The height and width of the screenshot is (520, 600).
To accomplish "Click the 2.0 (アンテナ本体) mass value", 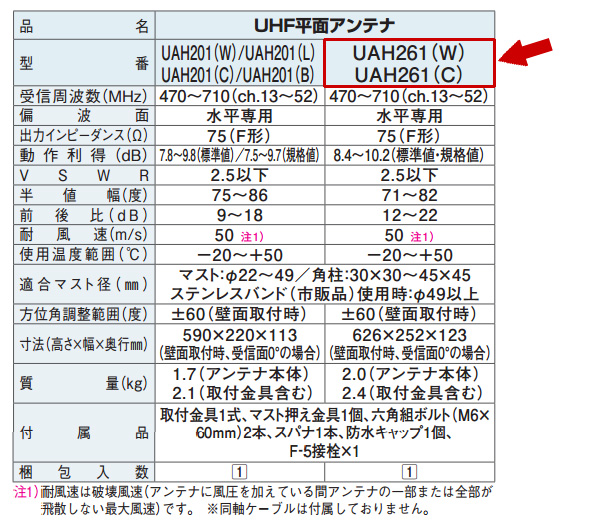I will click(x=410, y=372).
